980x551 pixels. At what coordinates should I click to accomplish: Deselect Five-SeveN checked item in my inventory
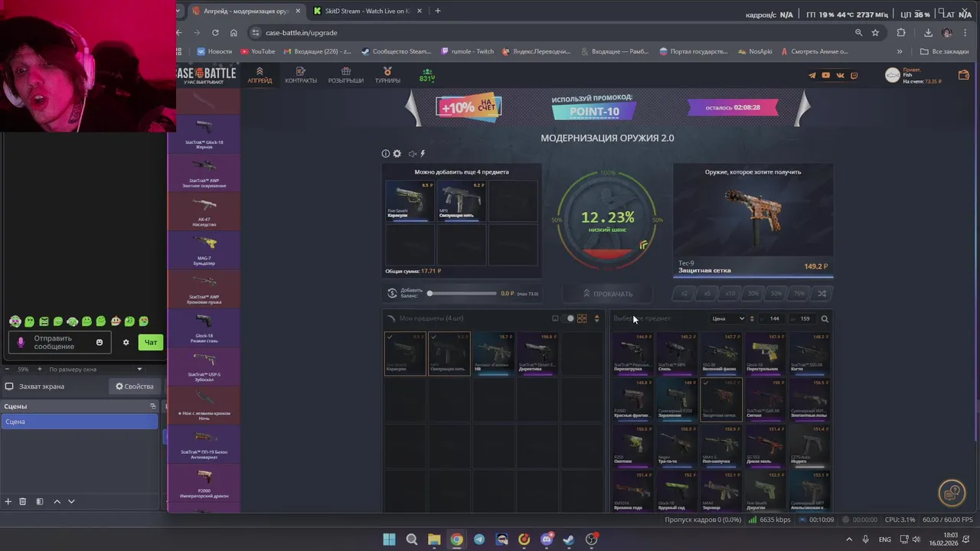(x=405, y=353)
